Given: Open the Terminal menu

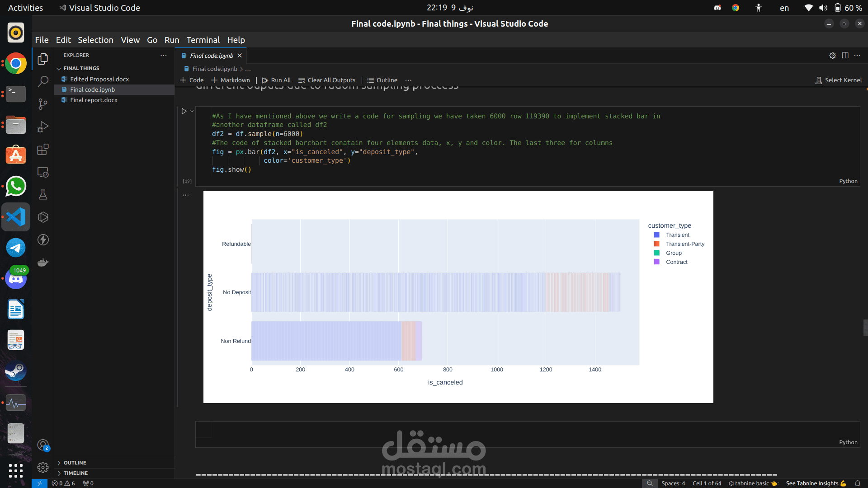Looking at the screenshot, I should pyautogui.click(x=203, y=40).
